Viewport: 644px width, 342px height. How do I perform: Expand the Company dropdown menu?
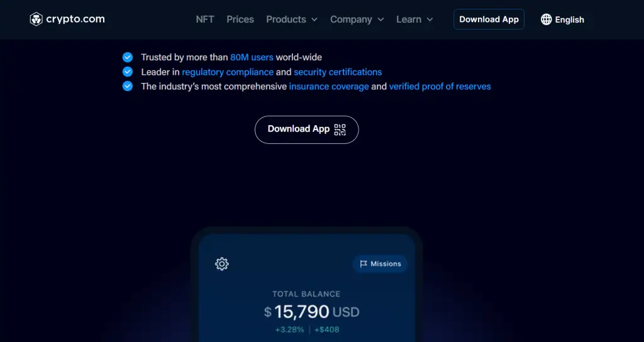357,19
